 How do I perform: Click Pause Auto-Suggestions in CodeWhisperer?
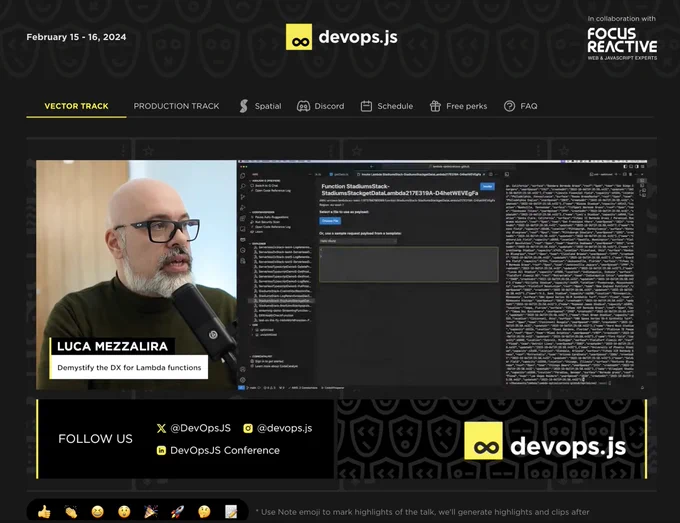point(270,217)
